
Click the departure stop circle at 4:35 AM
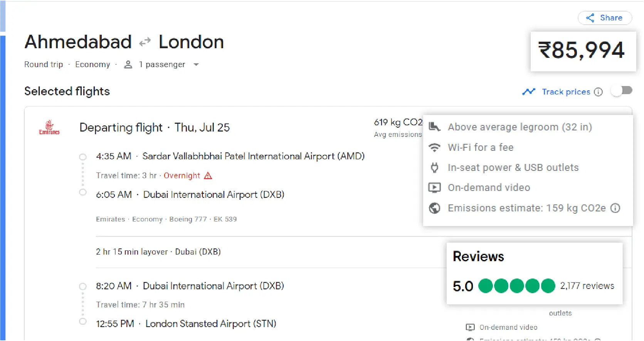coord(82,157)
